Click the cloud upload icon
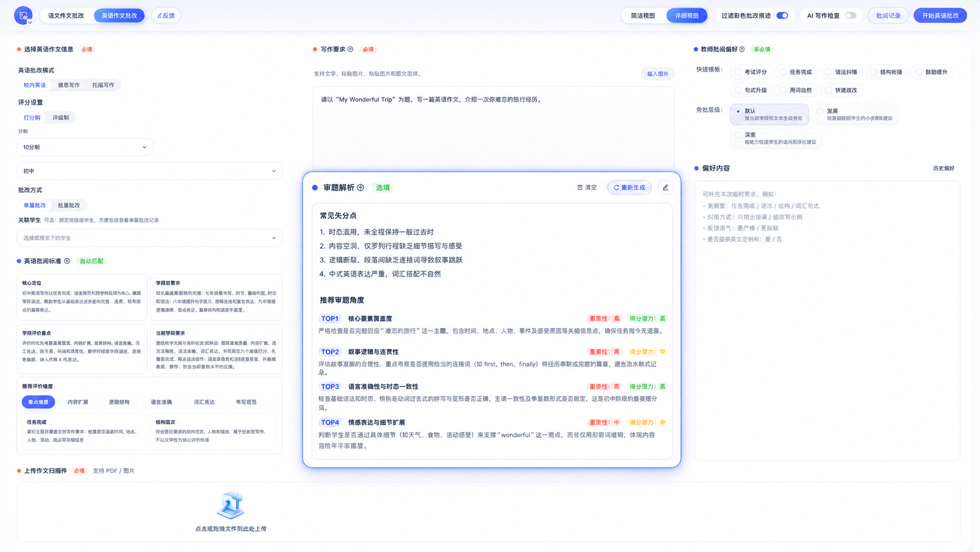Screen dimensions: 980x552 pos(230,505)
